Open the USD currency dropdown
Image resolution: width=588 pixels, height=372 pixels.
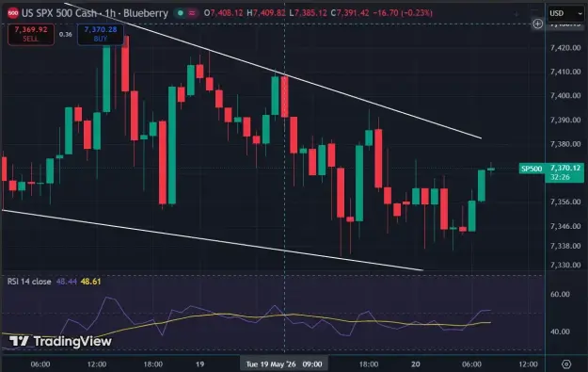(565, 13)
